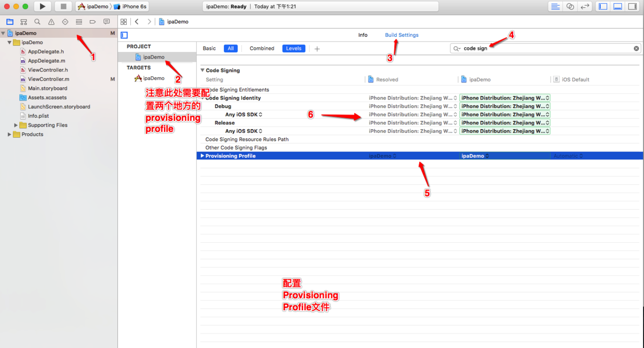The height and width of the screenshot is (348, 644).
Task: Open the Debug navigator
Action: tap(79, 22)
